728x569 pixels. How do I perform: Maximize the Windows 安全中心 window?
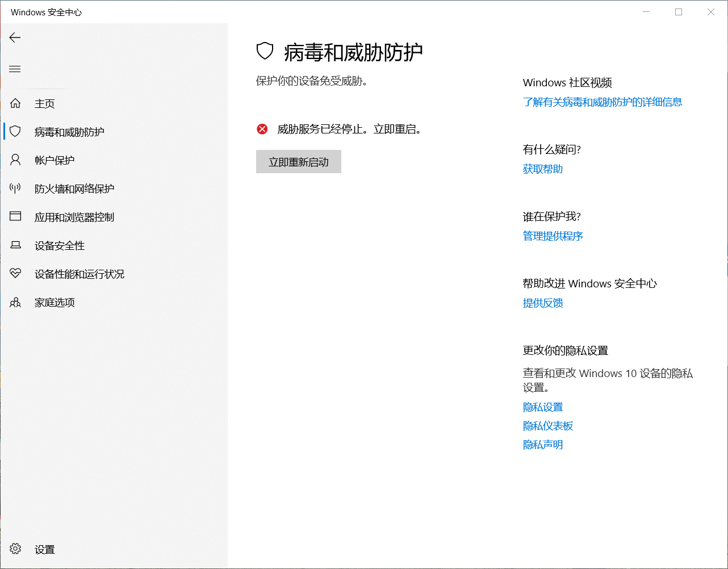pos(679,12)
